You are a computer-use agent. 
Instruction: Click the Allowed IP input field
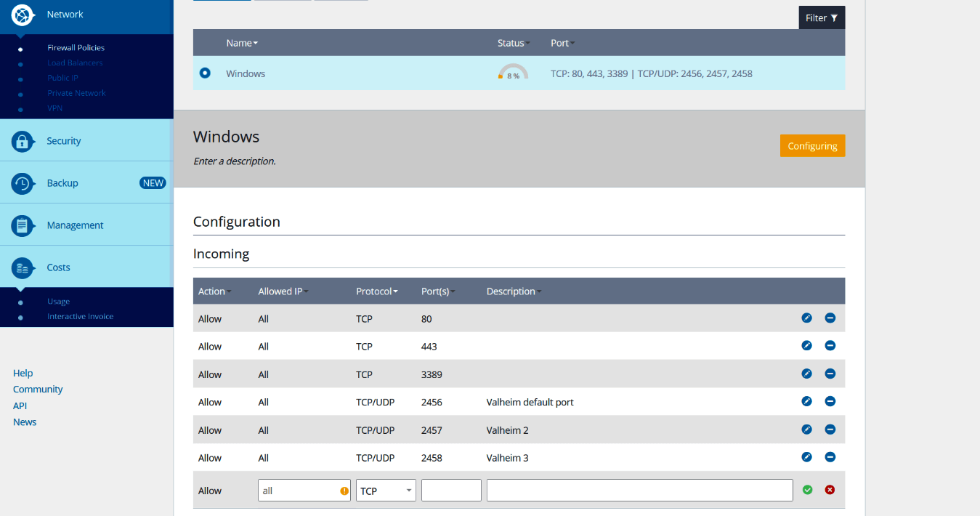298,491
